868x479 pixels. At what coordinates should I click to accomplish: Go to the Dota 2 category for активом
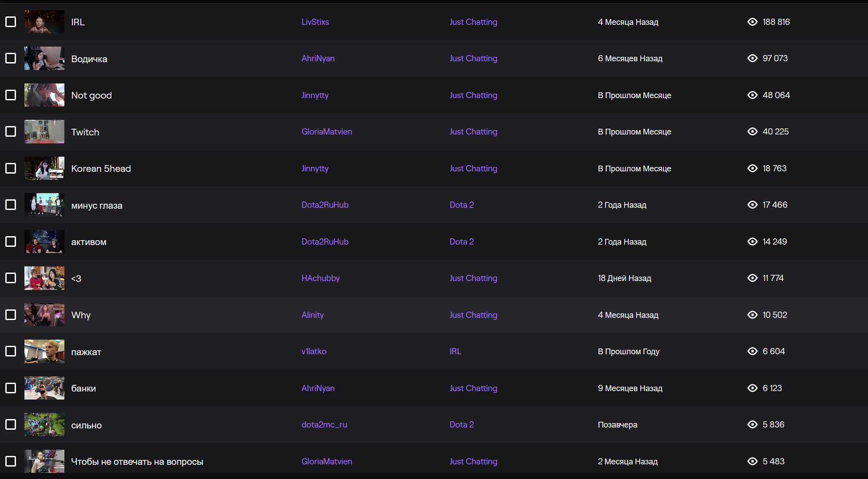pos(461,241)
